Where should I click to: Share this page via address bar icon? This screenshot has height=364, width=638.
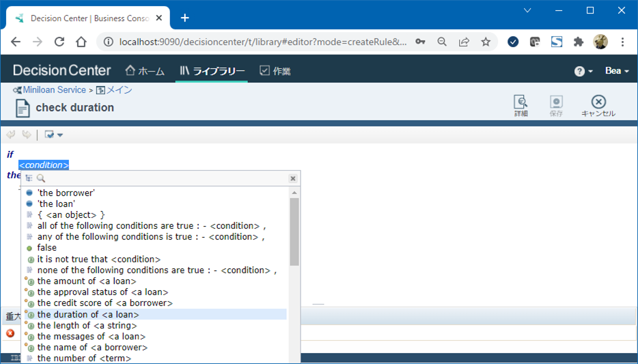tap(464, 42)
